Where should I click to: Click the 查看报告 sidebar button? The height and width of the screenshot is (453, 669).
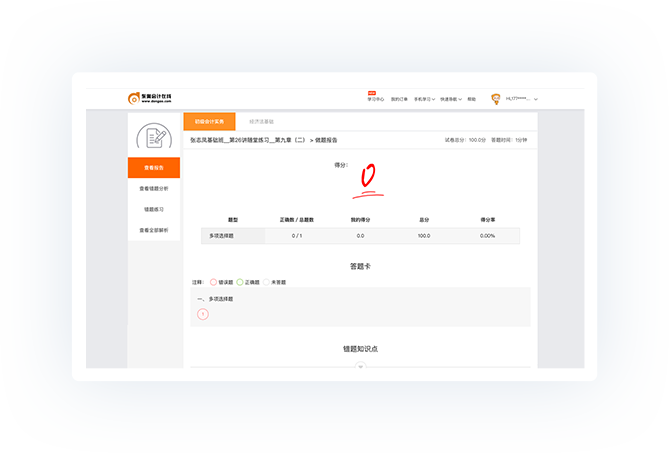[x=154, y=168]
